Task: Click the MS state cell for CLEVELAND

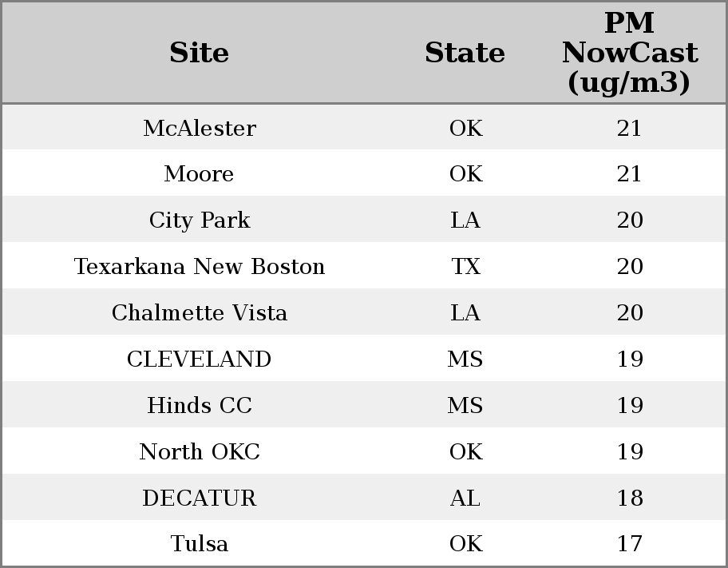Action: coord(465,359)
